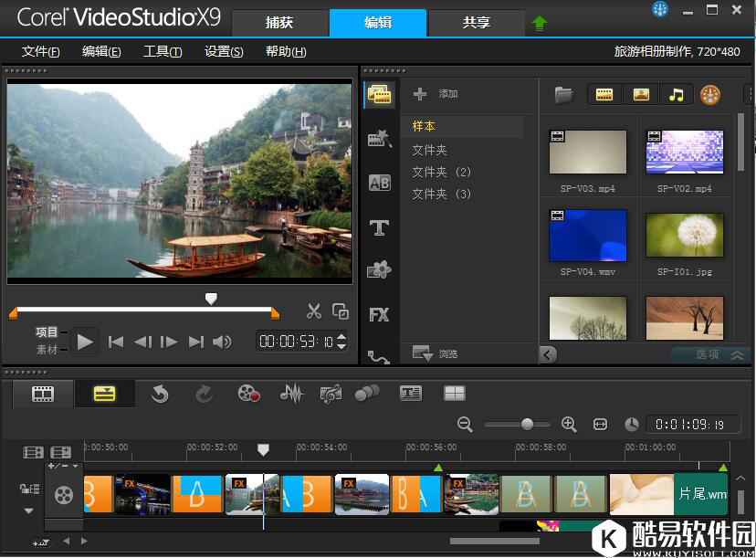Increase the preview timecode with stepper arrow
This screenshot has height=558, width=756.
(341, 337)
